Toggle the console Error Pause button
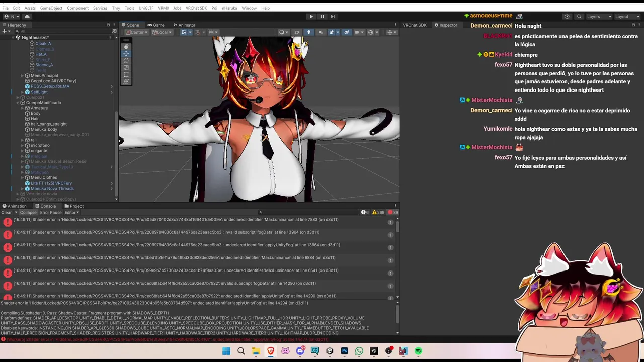 point(51,212)
